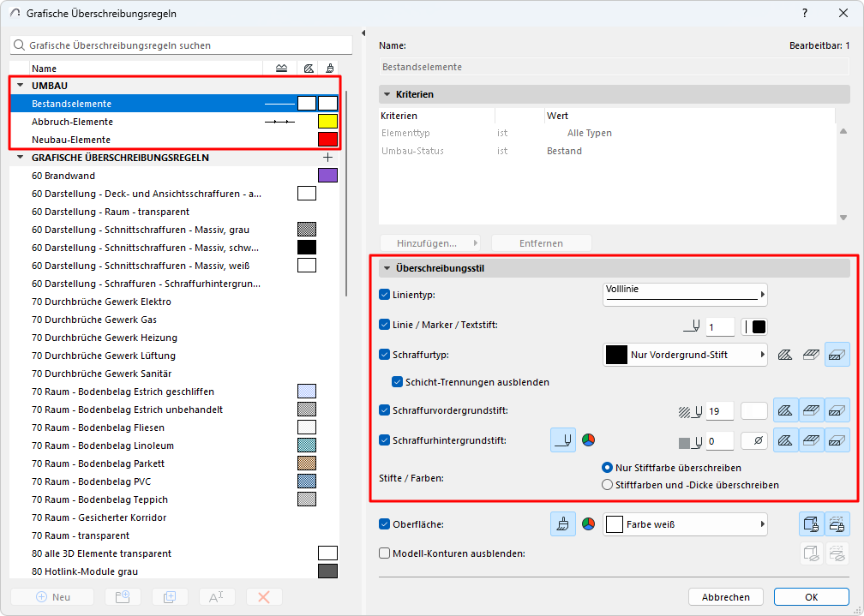The width and height of the screenshot is (864, 616).
Task: Select the 60 Brandwand rule
Action: pyautogui.click(x=175, y=176)
